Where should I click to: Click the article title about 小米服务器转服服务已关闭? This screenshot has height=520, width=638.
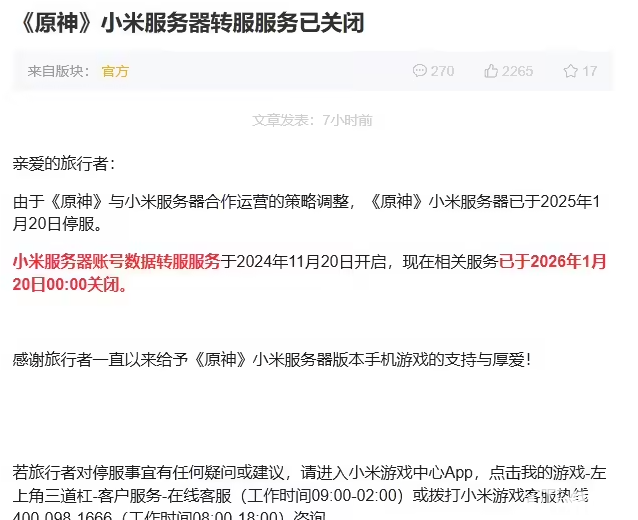(191, 23)
